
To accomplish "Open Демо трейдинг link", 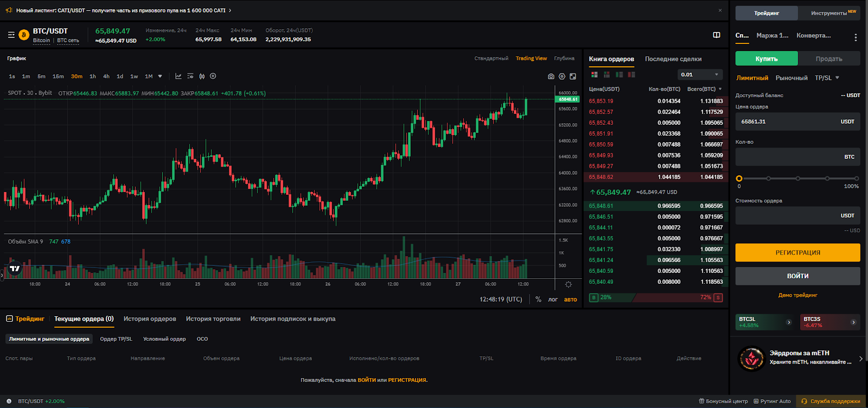I will point(797,295).
